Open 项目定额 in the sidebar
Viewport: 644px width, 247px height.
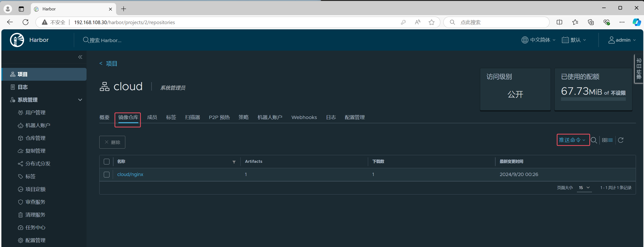[x=35, y=189]
